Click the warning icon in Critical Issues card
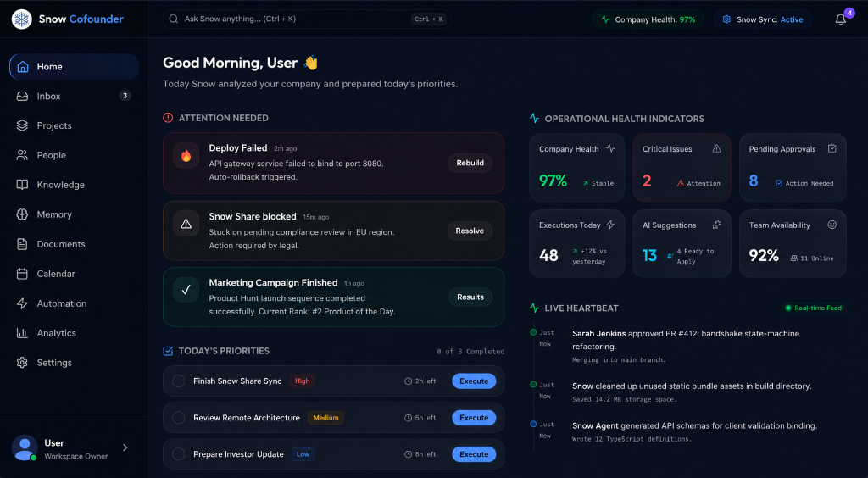The height and width of the screenshot is (478, 868). (716, 148)
